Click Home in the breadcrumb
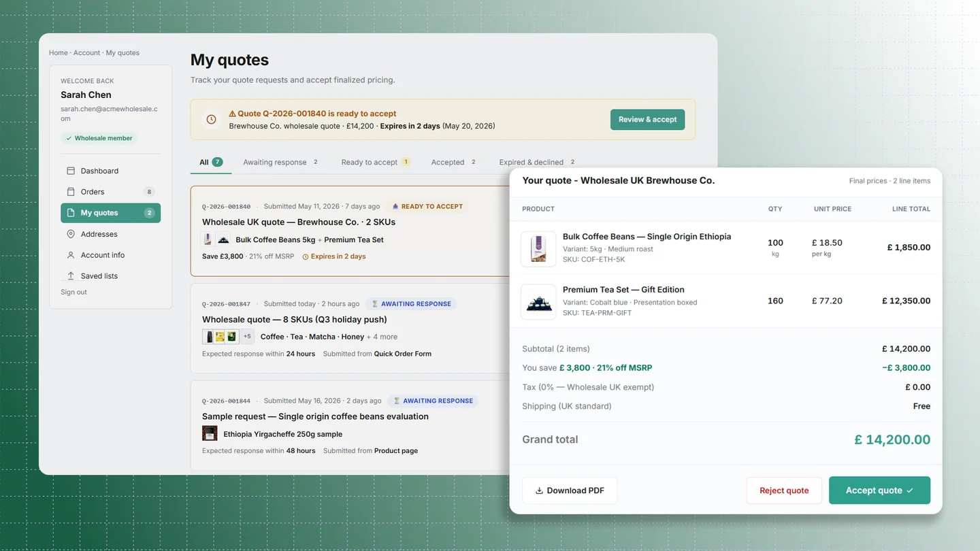The image size is (980, 551). pos(59,53)
